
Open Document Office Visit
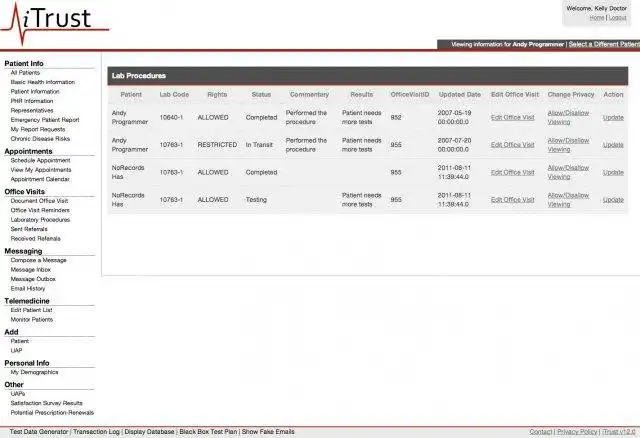pyautogui.click(x=39, y=201)
